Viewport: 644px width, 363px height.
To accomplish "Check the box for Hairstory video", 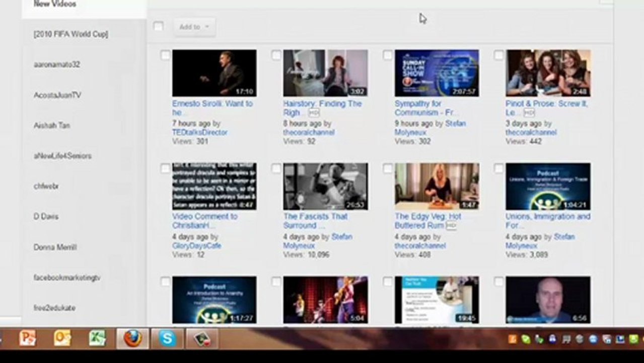I will coord(276,55).
